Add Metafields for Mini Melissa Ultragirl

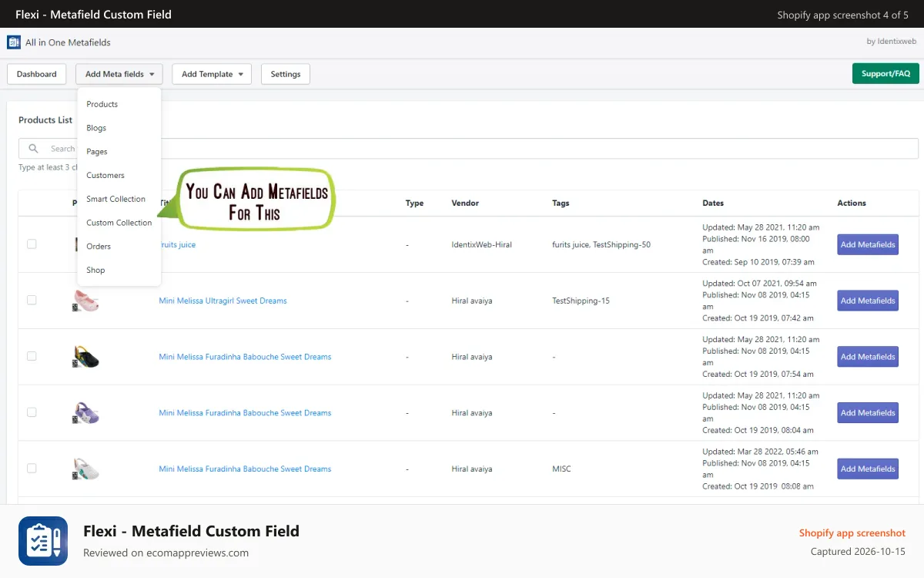[868, 301]
